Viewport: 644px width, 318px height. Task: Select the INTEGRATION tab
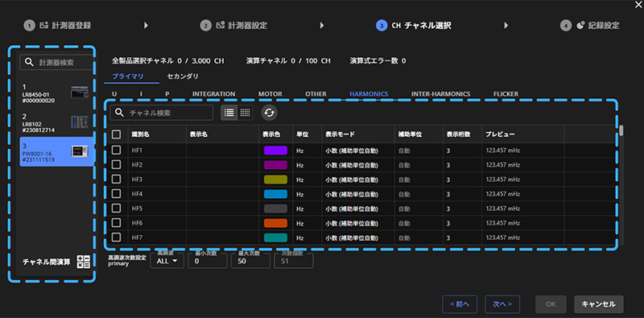coord(213,93)
